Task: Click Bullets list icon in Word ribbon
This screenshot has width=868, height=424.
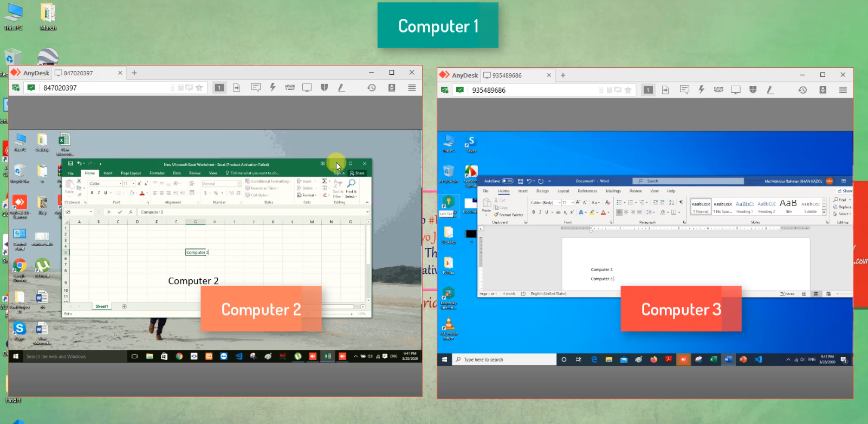Action: 619,202
